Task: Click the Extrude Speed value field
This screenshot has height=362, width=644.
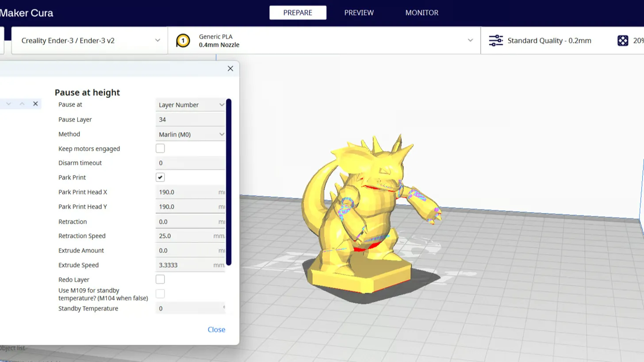Action: click(x=191, y=265)
